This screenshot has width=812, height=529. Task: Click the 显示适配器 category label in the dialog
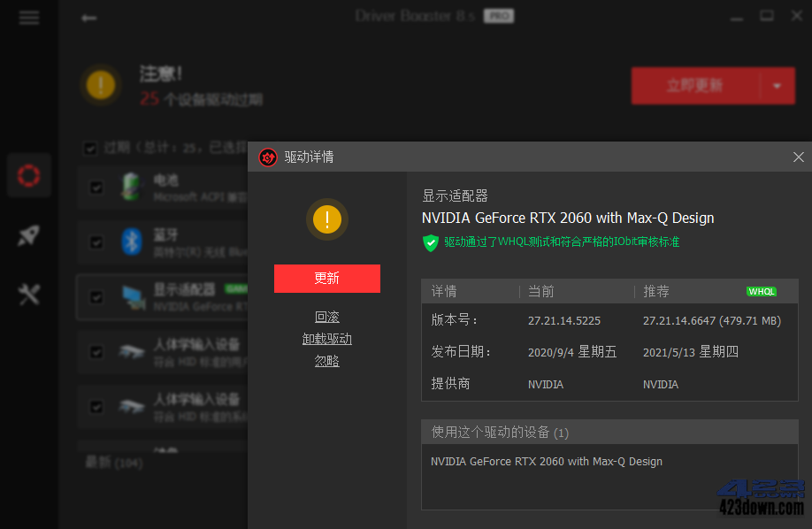click(456, 195)
